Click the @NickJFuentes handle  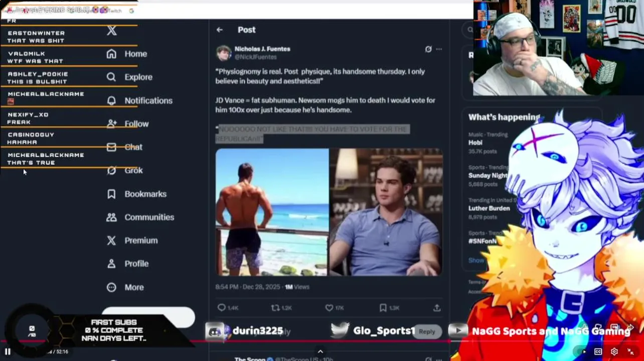tap(255, 57)
